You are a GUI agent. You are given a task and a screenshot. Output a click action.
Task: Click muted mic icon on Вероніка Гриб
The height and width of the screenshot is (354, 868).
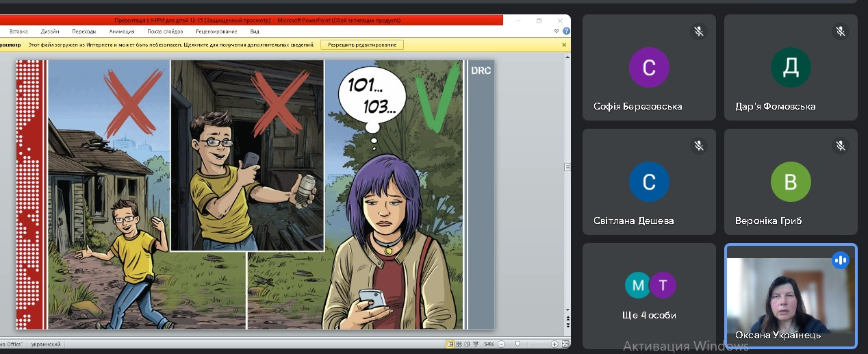[x=841, y=146]
